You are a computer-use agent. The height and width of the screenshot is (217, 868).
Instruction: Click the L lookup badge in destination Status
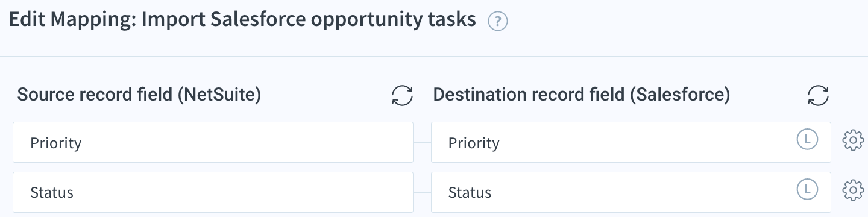pos(807,189)
